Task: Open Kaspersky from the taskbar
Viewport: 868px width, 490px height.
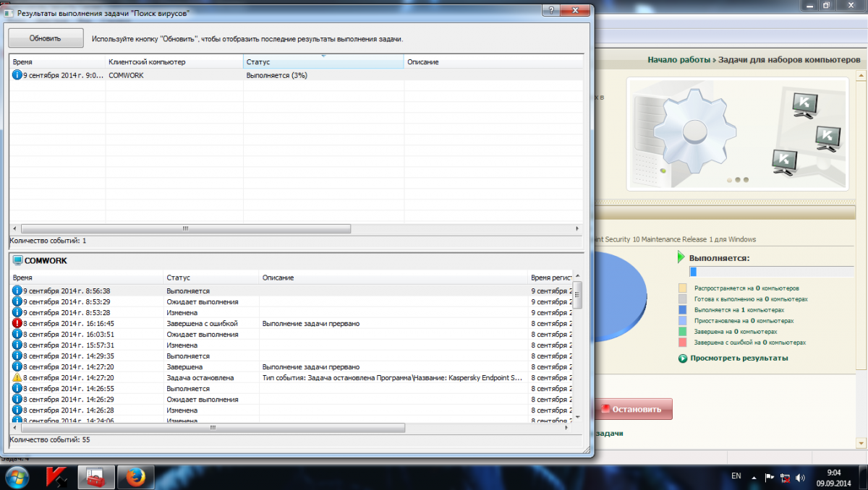Action: (56, 477)
